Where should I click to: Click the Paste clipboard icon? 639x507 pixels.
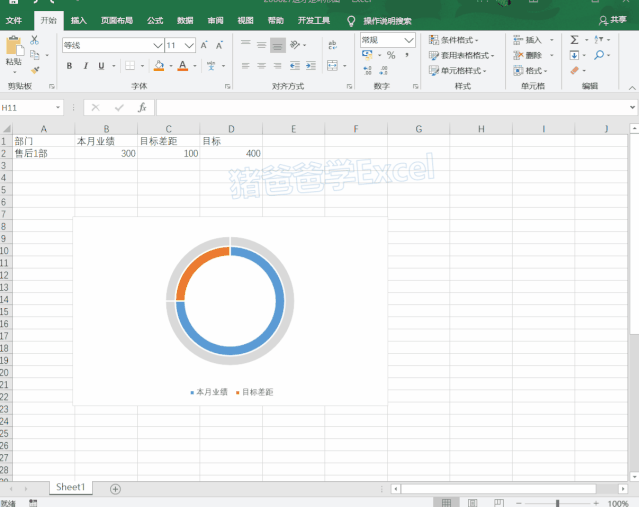(14, 46)
